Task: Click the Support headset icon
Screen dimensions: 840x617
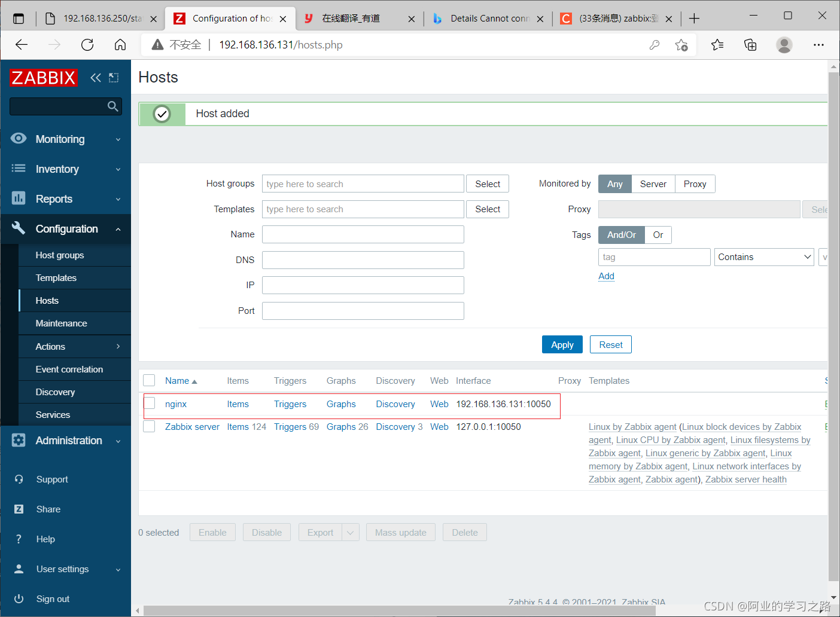Action: click(x=19, y=479)
